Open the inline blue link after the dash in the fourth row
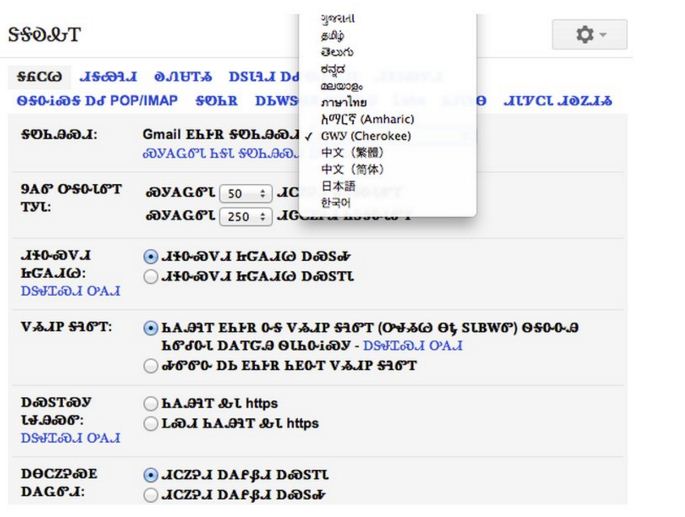This screenshot has width=685, height=517. (413, 346)
